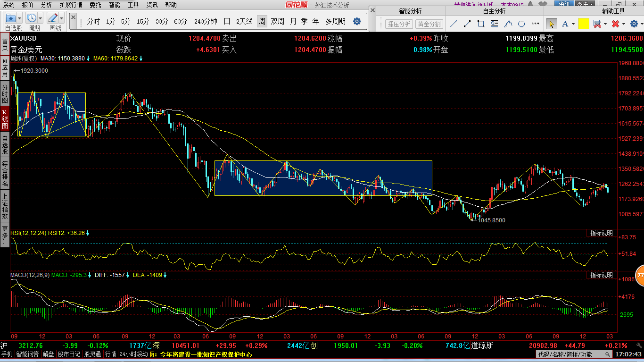This screenshot has height=362, width=644.
Task: Click the 资讯 button top right
Action: pos(564,4)
